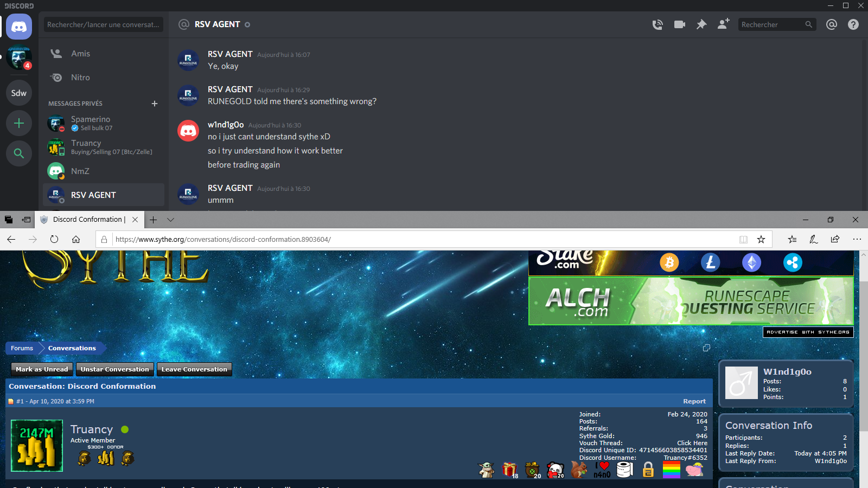The height and width of the screenshot is (488, 868).
Task: Open the NmZ direct message
Action: 104,171
